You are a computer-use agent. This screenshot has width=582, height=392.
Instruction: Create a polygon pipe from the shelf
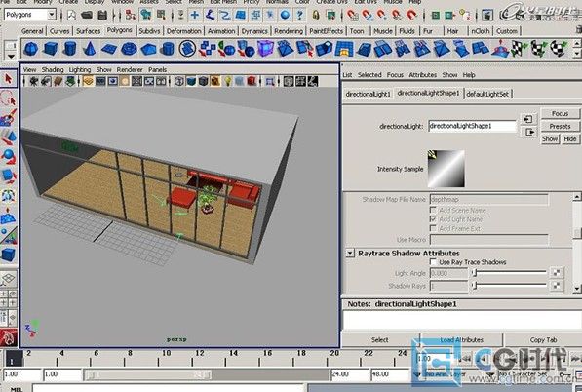pos(168,49)
